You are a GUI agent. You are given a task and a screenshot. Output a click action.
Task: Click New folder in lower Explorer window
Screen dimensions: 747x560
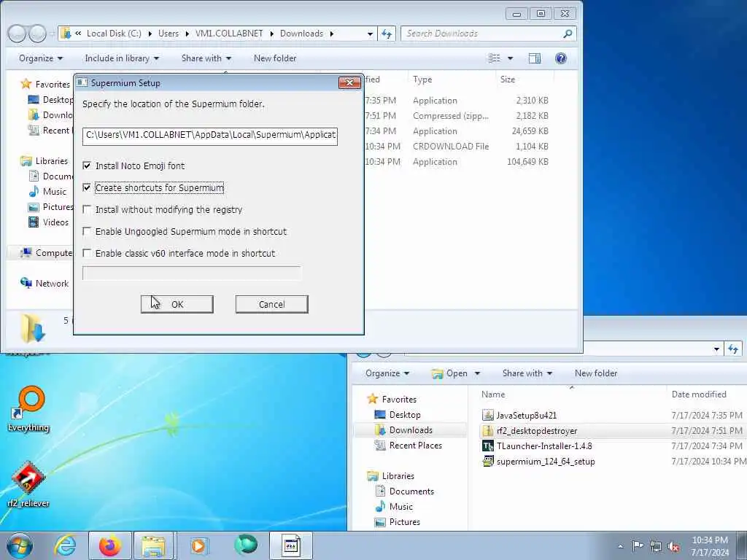click(x=595, y=373)
